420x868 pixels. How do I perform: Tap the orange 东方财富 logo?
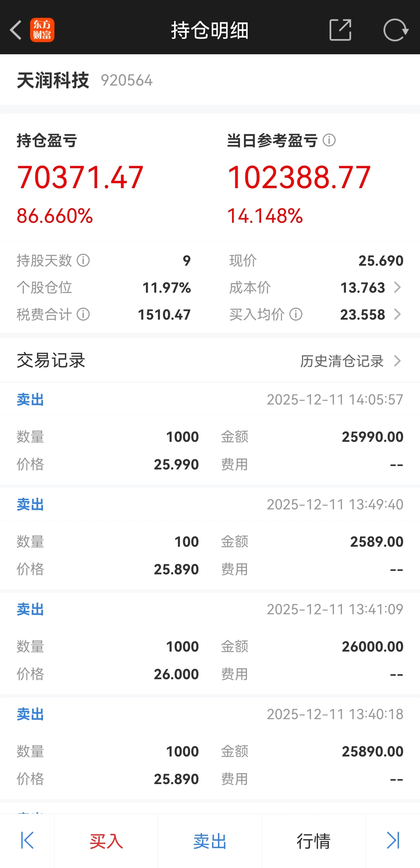click(42, 30)
